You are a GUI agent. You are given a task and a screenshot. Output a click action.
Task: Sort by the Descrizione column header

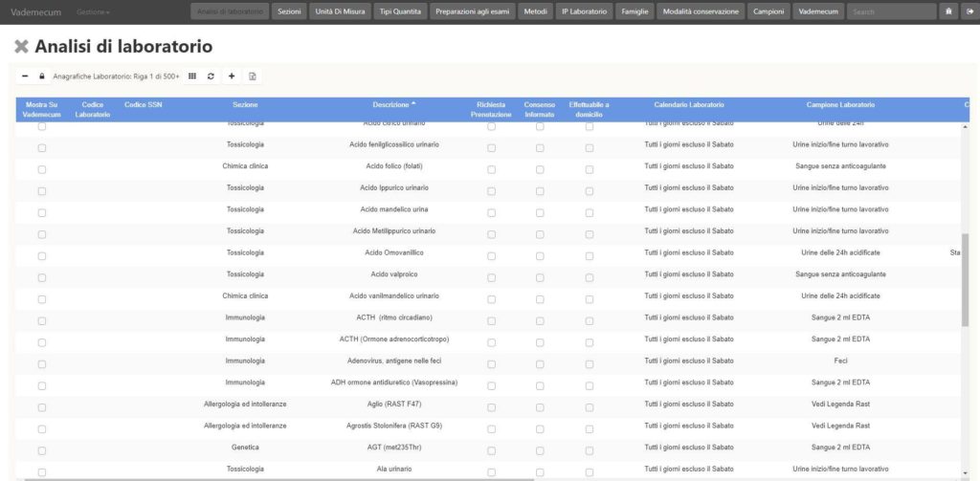(x=394, y=104)
